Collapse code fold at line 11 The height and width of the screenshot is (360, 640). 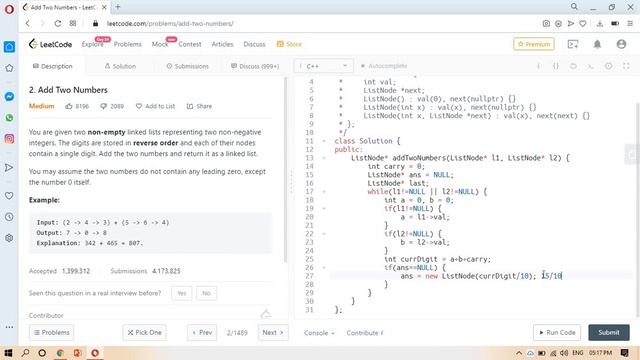[x=324, y=141]
